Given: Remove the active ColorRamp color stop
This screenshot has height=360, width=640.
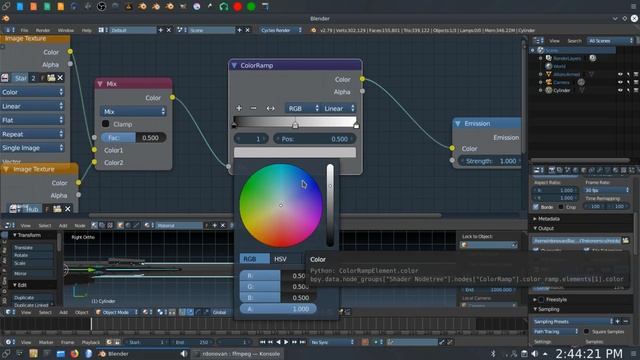Looking at the screenshot, I should 253,108.
